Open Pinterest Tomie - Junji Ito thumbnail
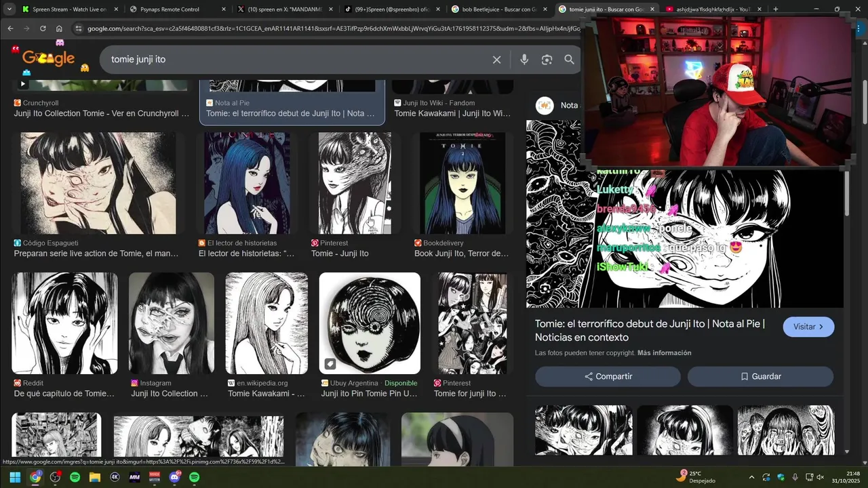The image size is (868, 488). coord(355,183)
